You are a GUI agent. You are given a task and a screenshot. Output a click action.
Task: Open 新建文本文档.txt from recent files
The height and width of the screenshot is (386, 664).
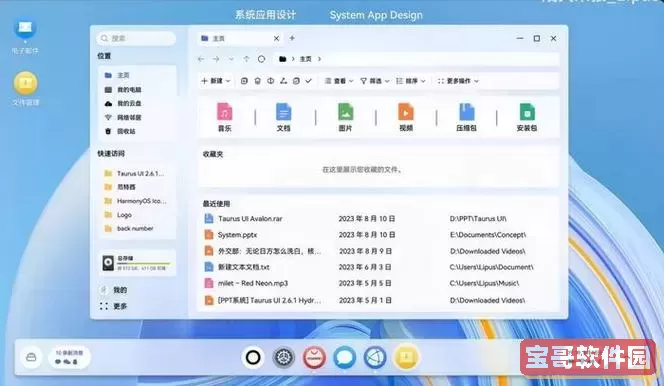pyautogui.click(x=243, y=267)
